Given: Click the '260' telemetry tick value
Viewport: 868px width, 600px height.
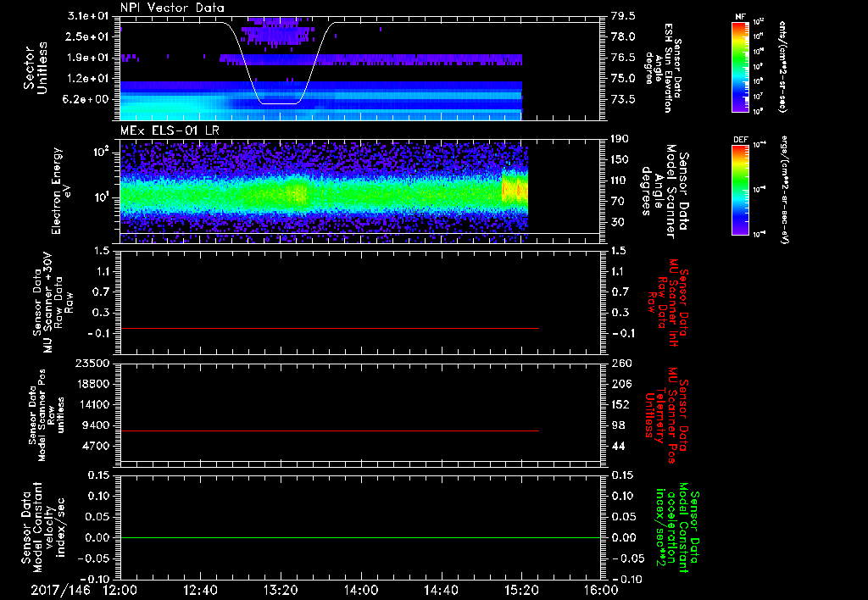Looking at the screenshot, I should click(621, 363).
